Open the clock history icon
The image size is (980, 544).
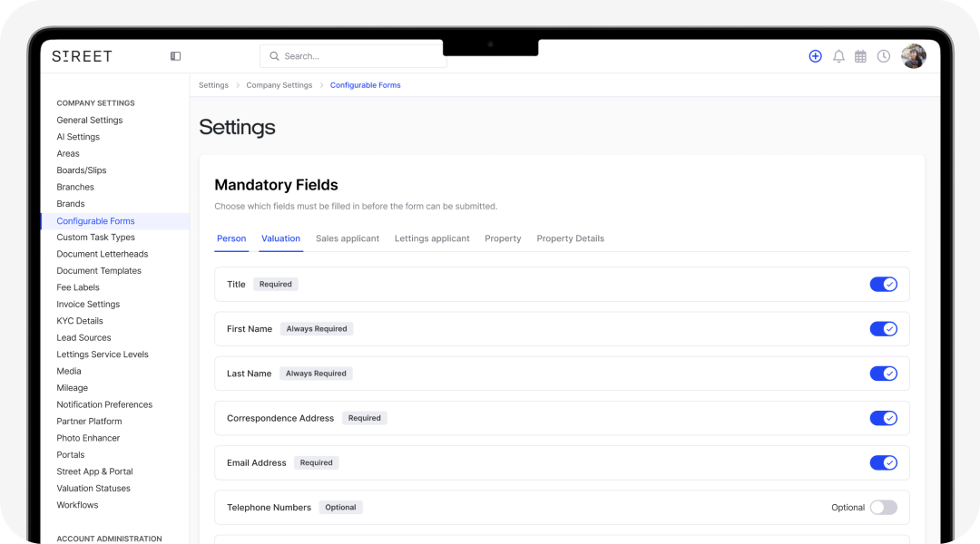(x=883, y=56)
